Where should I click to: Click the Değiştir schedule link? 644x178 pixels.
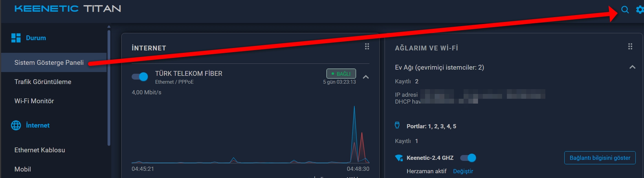point(463,171)
